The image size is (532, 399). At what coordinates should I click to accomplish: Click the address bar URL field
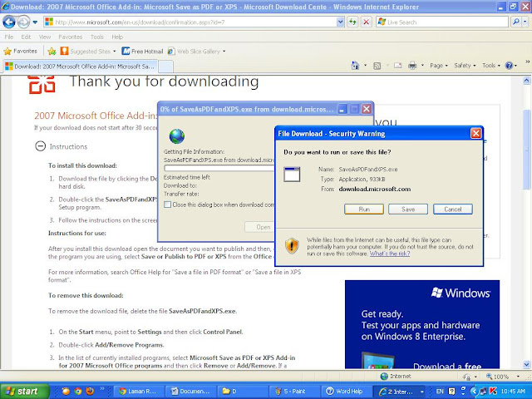click(190, 22)
